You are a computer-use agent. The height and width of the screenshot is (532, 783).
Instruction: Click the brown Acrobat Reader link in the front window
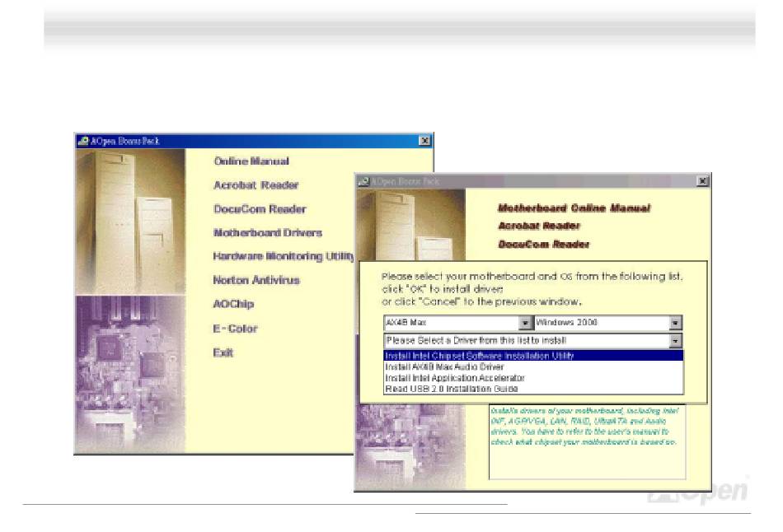point(539,226)
